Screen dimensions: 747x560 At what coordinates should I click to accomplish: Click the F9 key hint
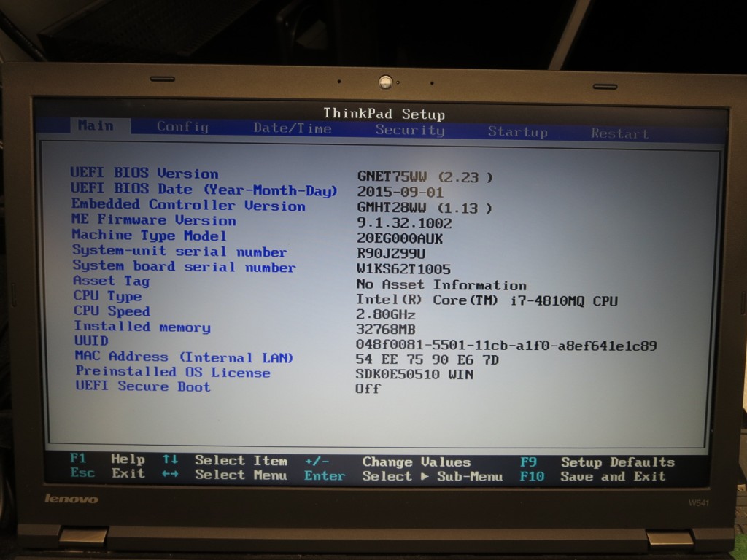point(529,462)
